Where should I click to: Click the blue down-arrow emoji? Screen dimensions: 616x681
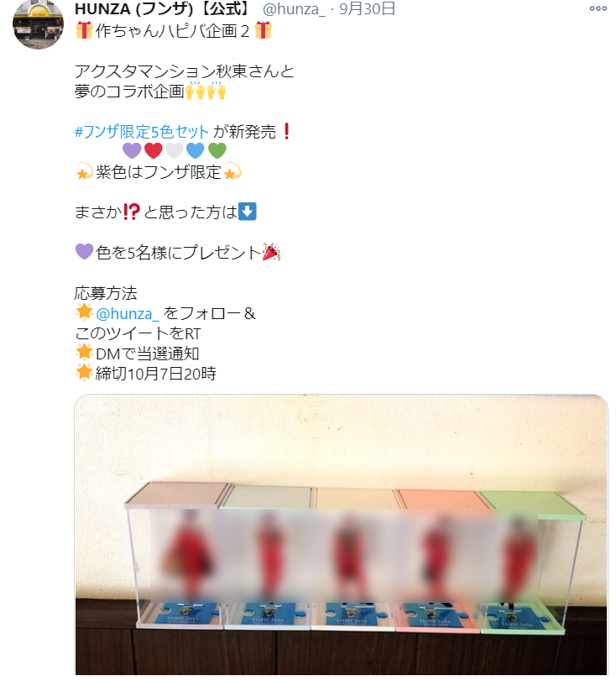[x=248, y=212]
